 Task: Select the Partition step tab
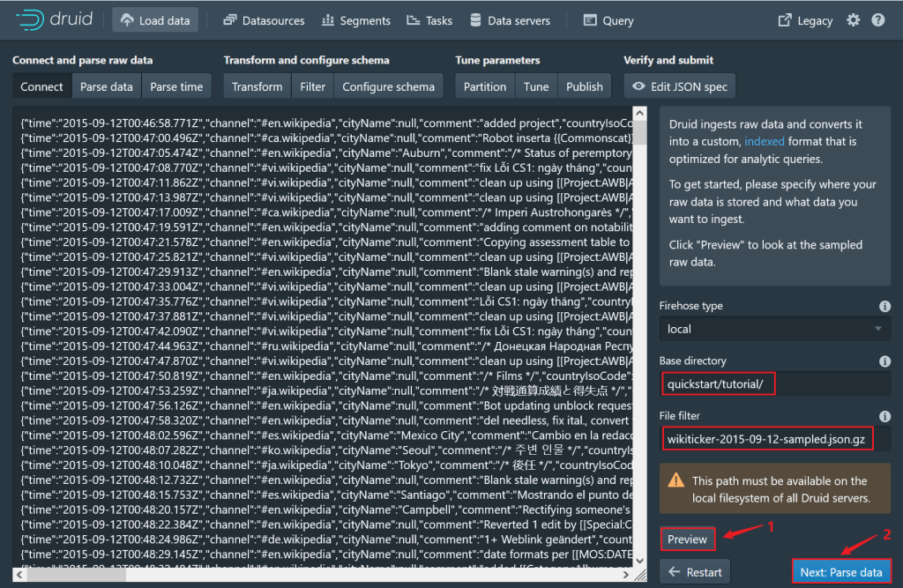coord(485,86)
